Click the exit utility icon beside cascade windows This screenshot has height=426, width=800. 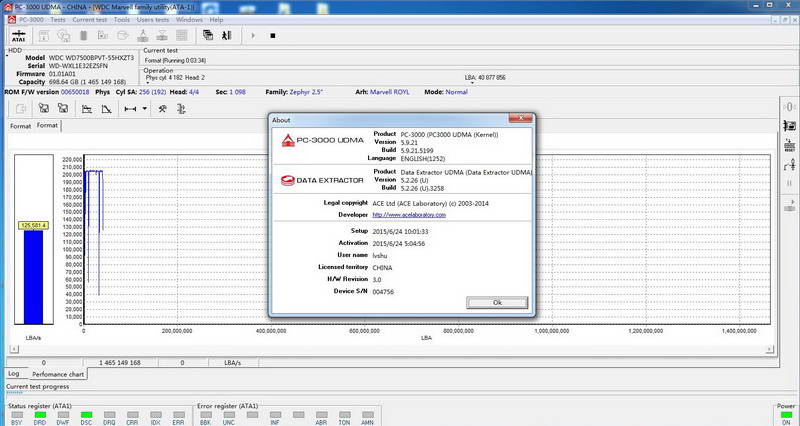coord(227,35)
